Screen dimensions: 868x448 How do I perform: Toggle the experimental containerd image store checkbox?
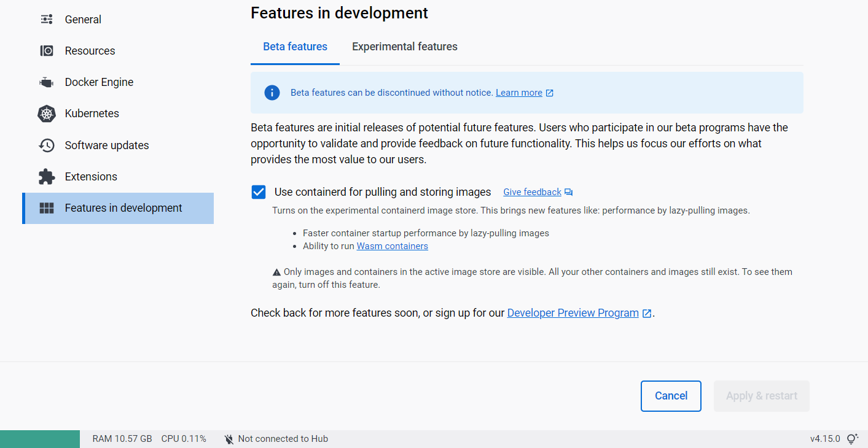pos(258,191)
